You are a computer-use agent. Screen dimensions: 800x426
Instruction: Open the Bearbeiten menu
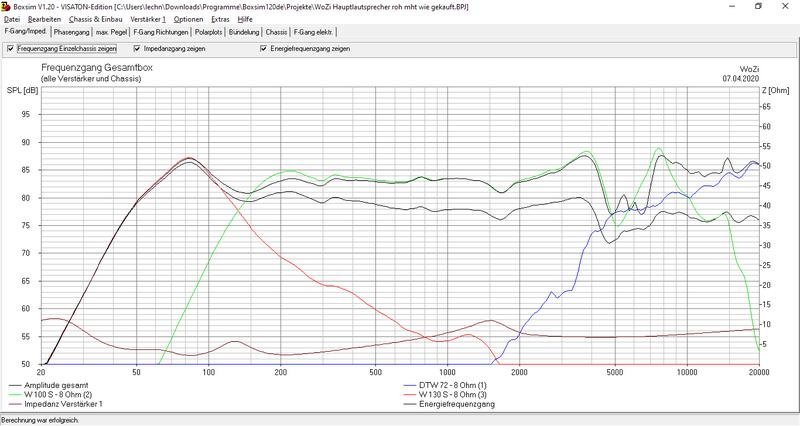tap(44, 19)
